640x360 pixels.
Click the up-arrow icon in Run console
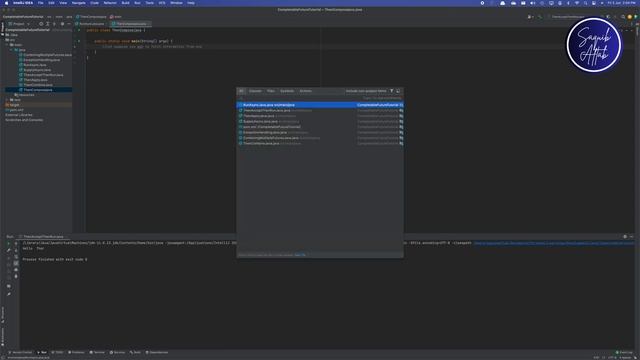click(x=16, y=244)
